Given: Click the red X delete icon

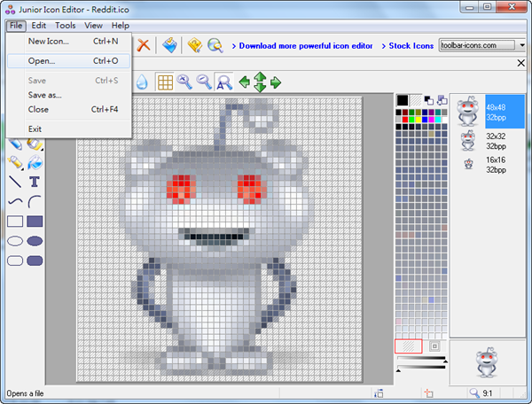Looking at the screenshot, I should 142,45.
